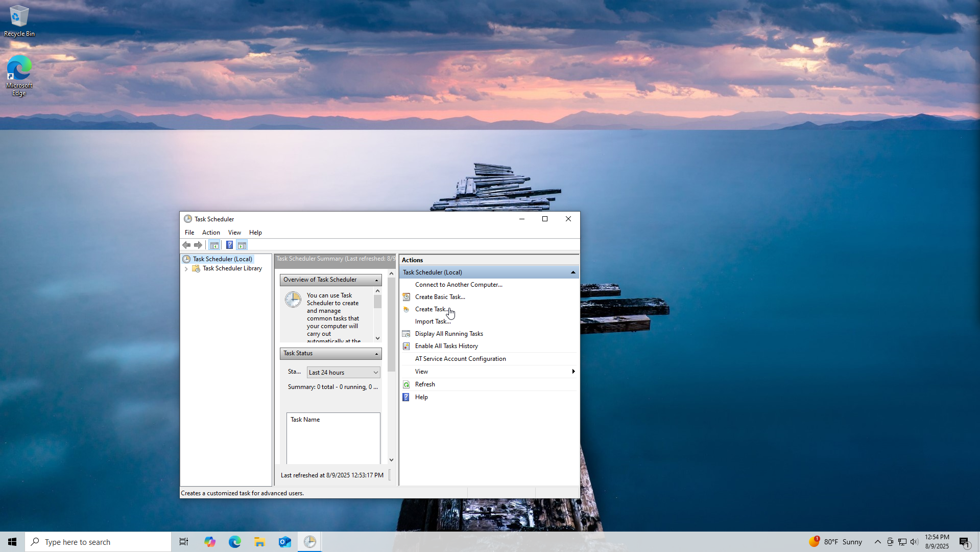This screenshot has height=552, width=980.
Task: Click Connect to Another Computer action
Action: (x=459, y=285)
